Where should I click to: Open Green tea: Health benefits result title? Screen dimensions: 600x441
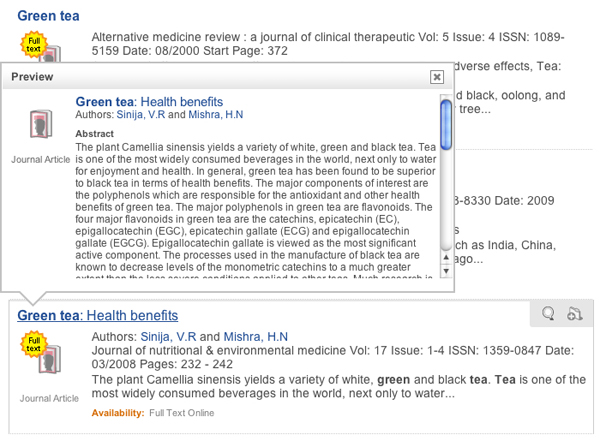pos(97,315)
